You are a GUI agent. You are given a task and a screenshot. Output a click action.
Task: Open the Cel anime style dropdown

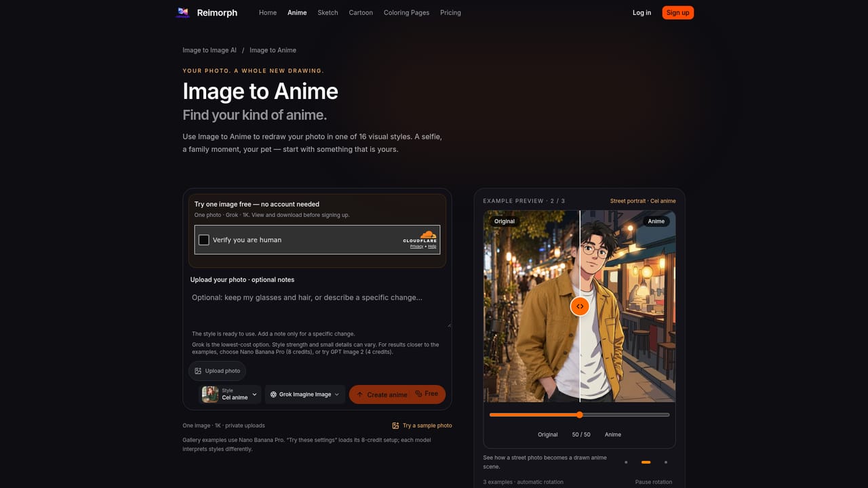230,394
